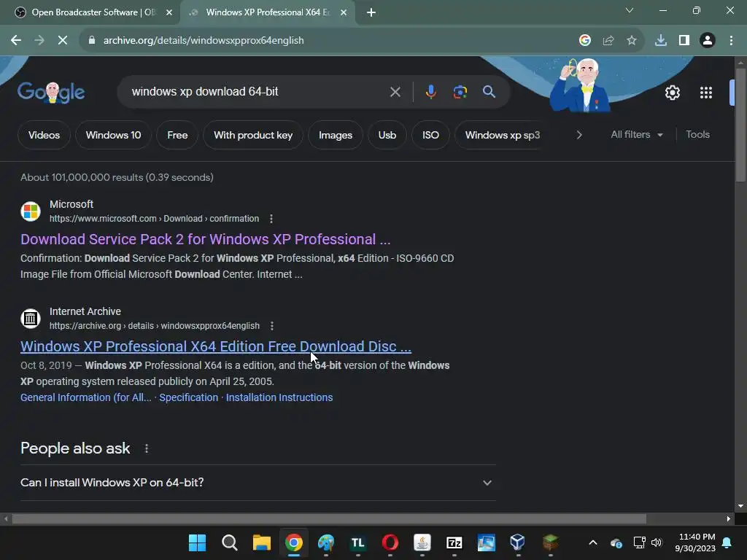
Task: Toggle the Chrome side panel icon
Action: pos(684,41)
